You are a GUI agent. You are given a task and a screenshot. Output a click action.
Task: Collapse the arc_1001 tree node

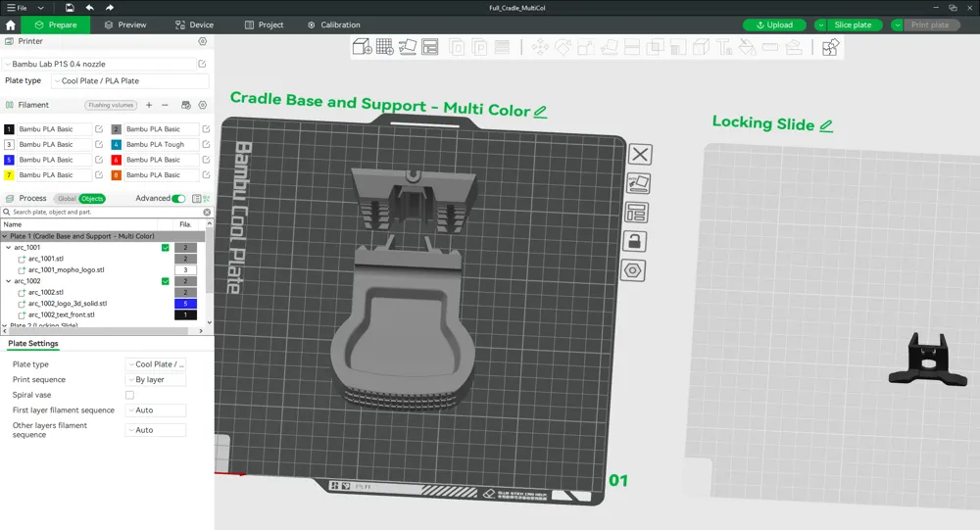coord(8,248)
